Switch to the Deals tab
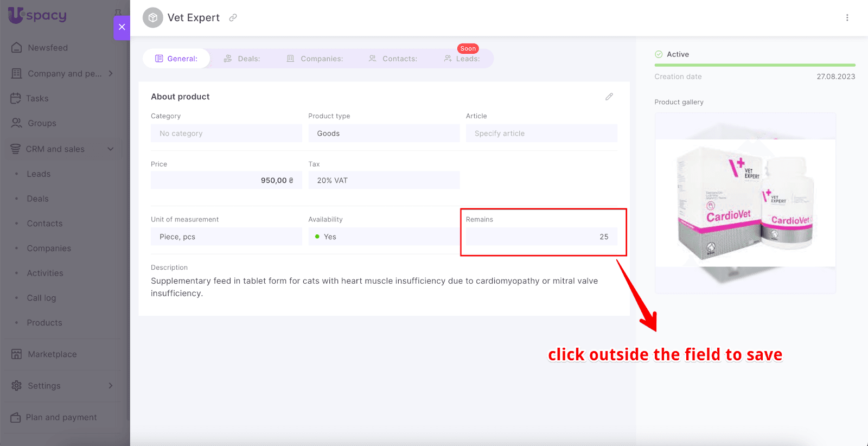868x446 pixels. [242, 59]
